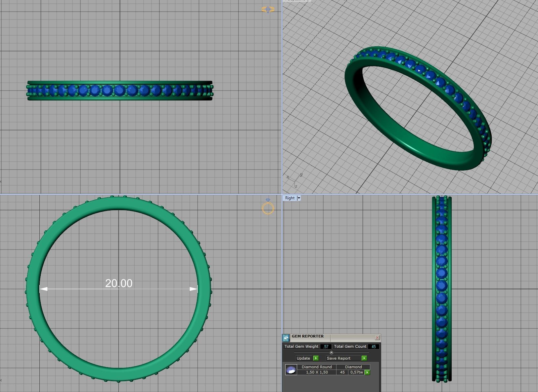Screen dimensions: 538x392
Task: Click the '1,50 X 1,50' size cell
Action: 317,372
